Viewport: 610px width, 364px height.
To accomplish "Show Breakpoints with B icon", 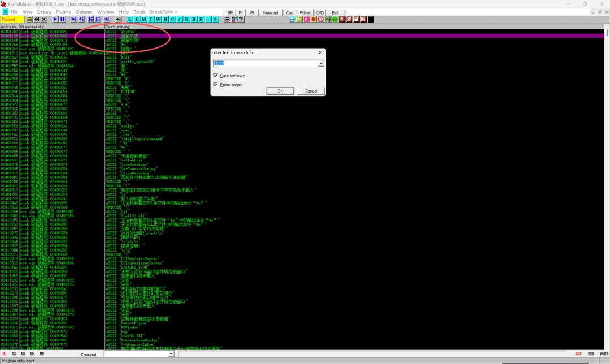I will pyautogui.click(x=194, y=19).
